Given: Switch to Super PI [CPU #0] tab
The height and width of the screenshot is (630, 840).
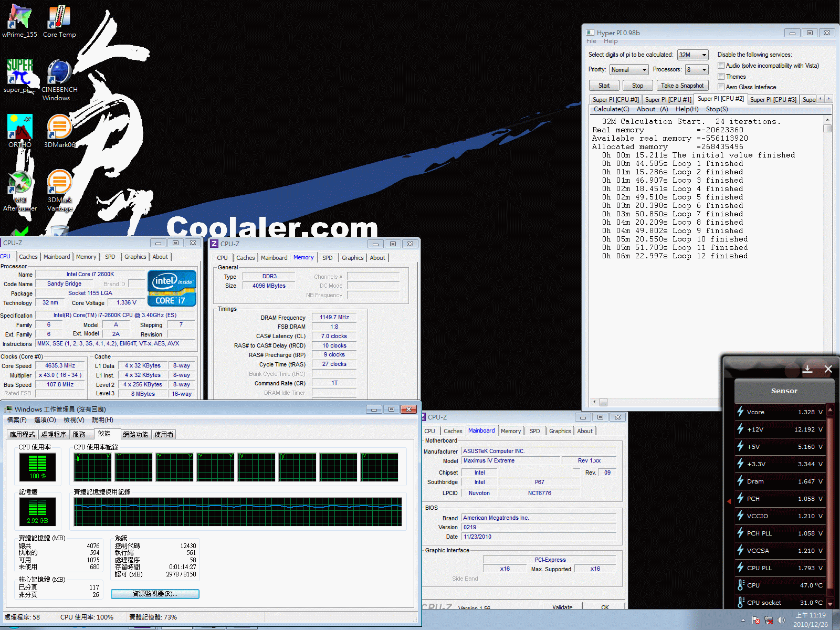Looking at the screenshot, I should (615, 99).
